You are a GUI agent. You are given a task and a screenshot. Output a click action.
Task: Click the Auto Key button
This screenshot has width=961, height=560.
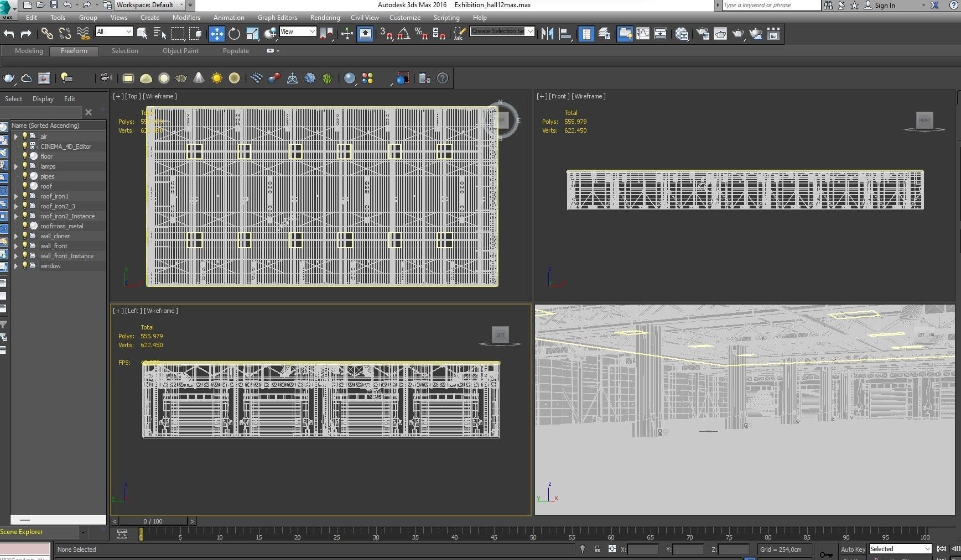[853, 549]
